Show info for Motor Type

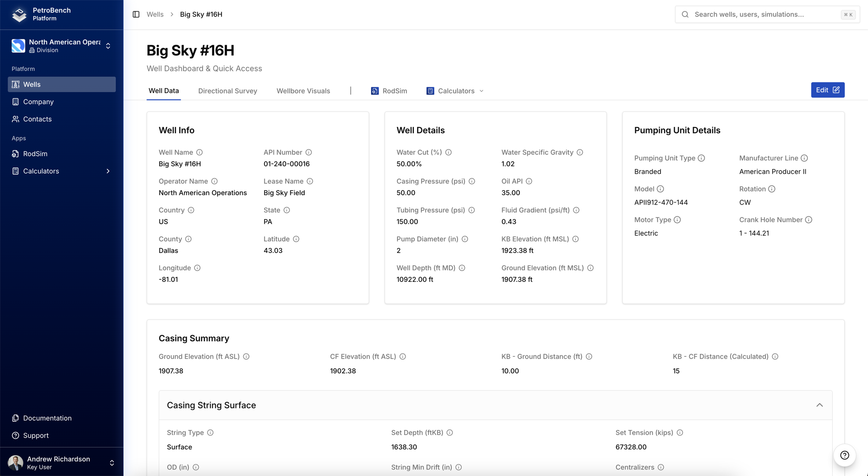(677, 220)
